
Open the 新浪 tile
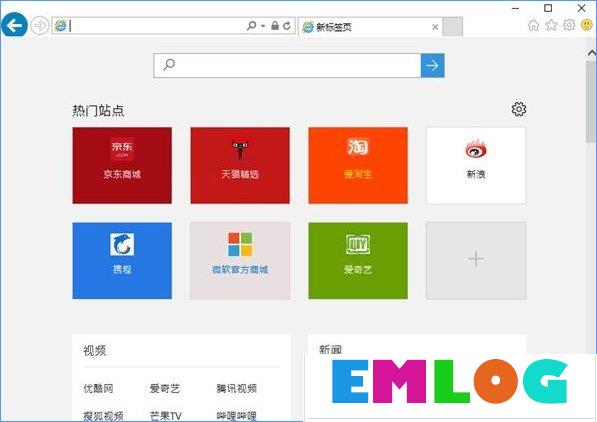(x=476, y=165)
